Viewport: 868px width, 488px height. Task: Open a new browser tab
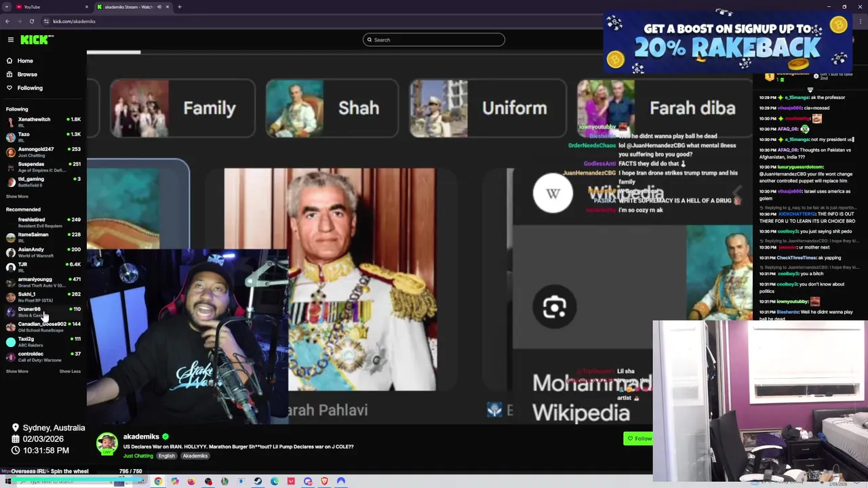coord(180,7)
